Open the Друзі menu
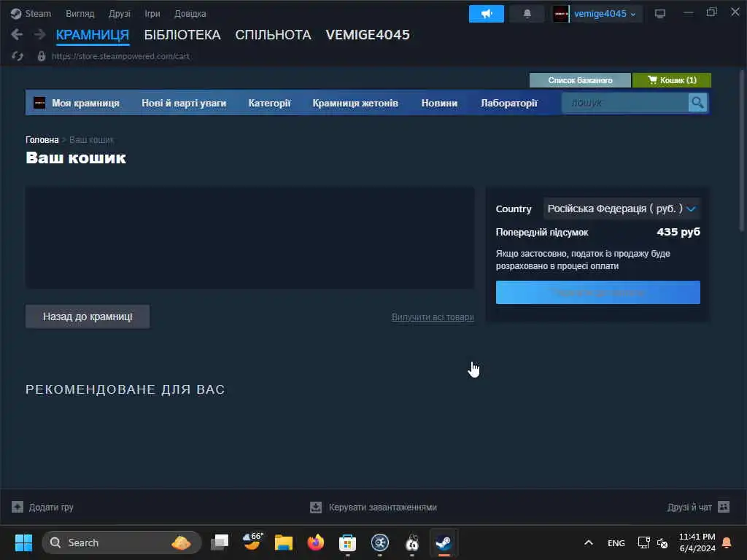Viewport: 747px width, 560px height. [119, 13]
